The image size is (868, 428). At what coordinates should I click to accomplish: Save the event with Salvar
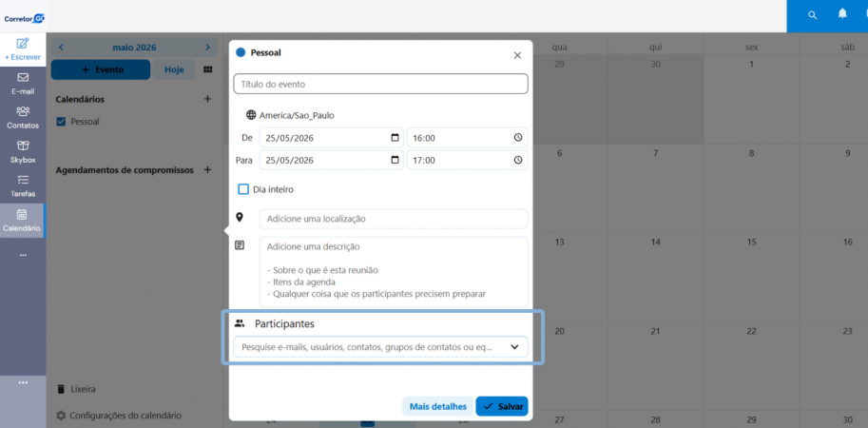[x=502, y=406]
